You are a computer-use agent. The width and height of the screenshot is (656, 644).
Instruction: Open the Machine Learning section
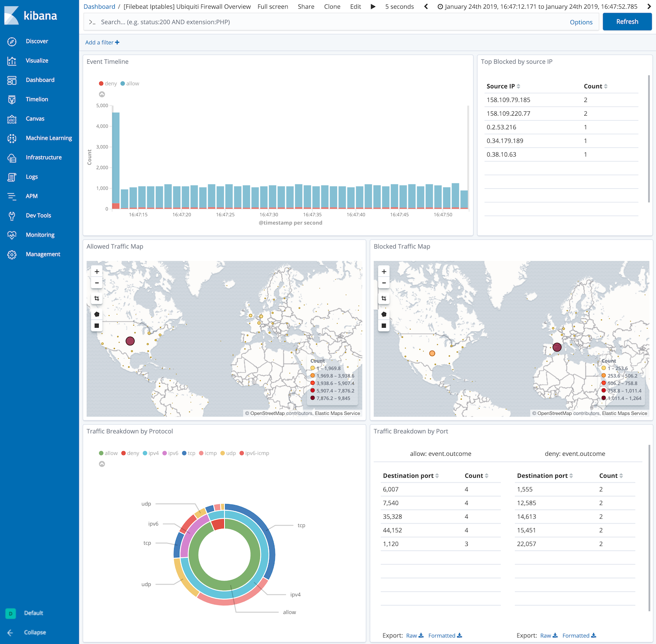48,138
